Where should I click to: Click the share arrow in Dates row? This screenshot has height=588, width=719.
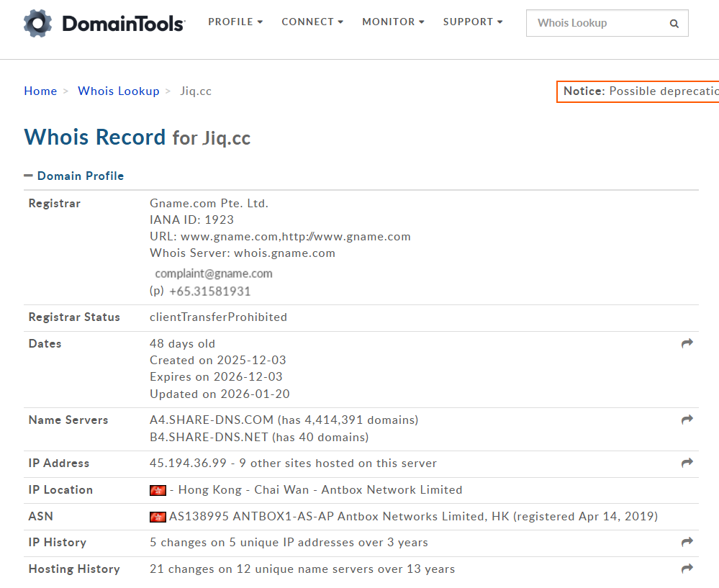(x=687, y=344)
